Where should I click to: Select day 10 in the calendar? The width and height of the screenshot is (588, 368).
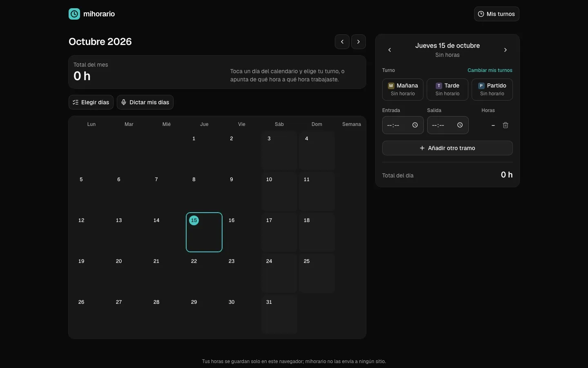tap(279, 191)
